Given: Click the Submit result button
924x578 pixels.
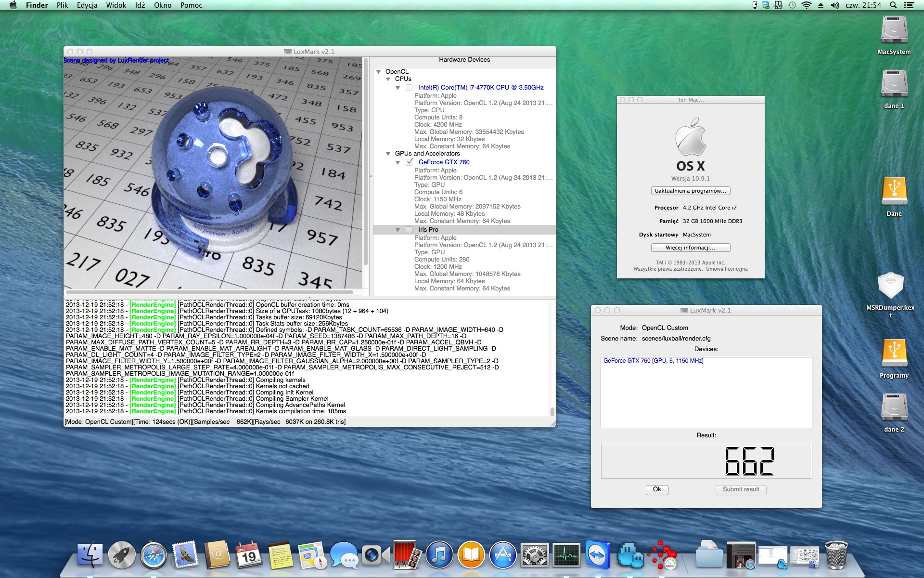Looking at the screenshot, I should click(x=741, y=489).
